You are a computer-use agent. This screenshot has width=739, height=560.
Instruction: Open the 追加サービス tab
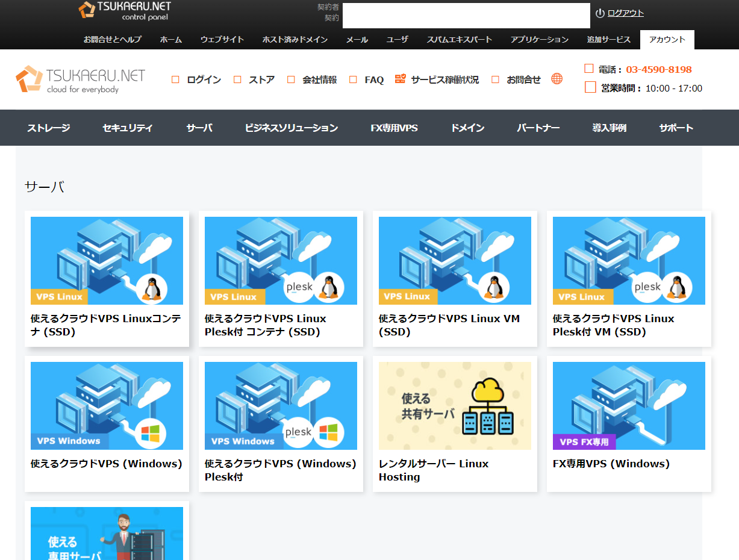(x=609, y=40)
